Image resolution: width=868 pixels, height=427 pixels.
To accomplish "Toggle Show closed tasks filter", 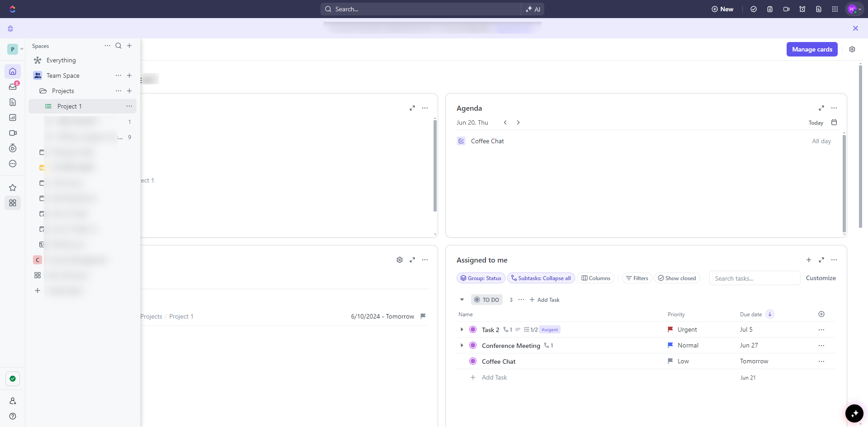I will pos(677,278).
